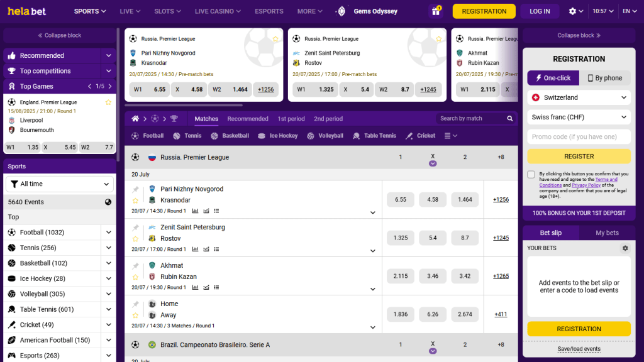Filter matches by Table Tennis
Image resolution: width=644 pixels, height=362 pixels.
pyautogui.click(x=374, y=136)
